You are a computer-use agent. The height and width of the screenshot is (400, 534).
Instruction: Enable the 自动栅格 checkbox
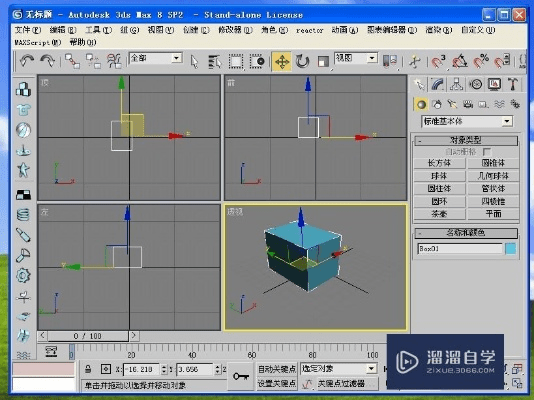click(487, 152)
